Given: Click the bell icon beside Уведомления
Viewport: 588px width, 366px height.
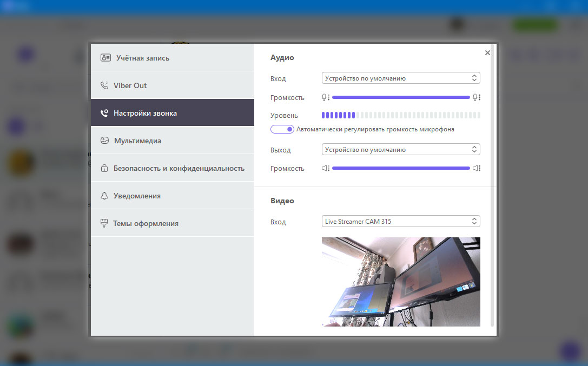Looking at the screenshot, I should (x=104, y=196).
